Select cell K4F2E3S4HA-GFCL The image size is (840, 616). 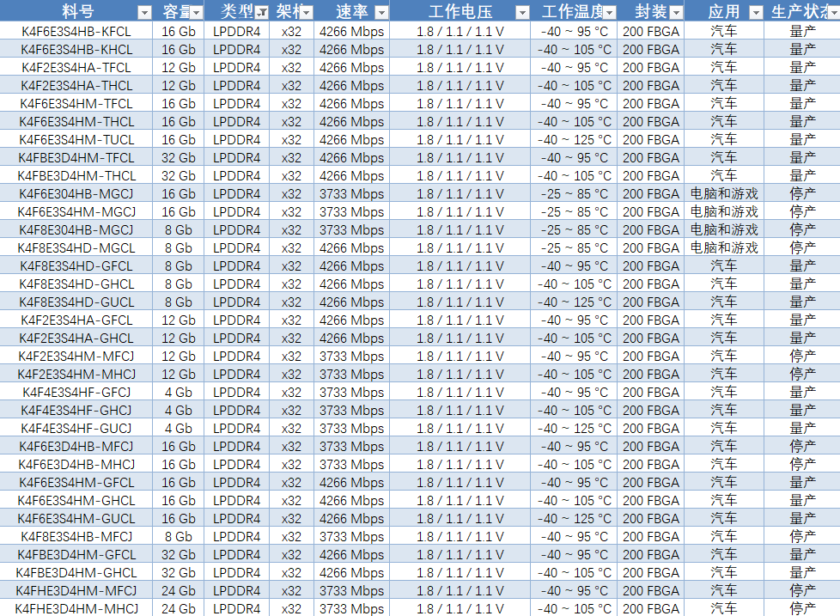click(x=76, y=320)
